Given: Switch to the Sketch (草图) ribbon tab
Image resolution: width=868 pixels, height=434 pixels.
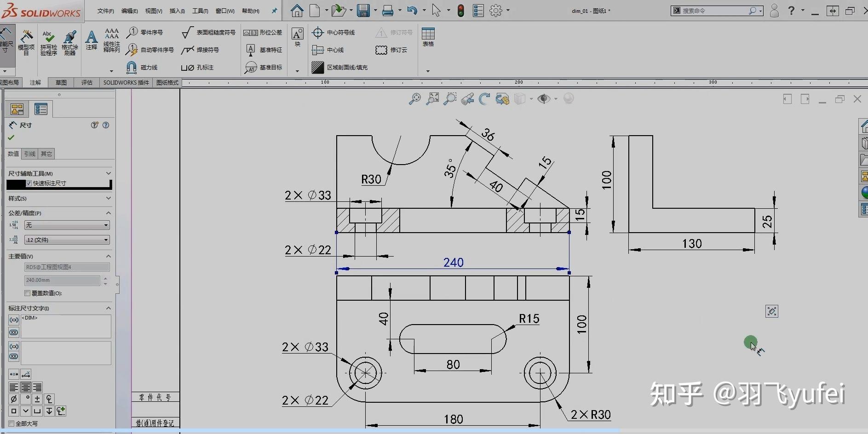Looking at the screenshot, I should tap(61, 83).
